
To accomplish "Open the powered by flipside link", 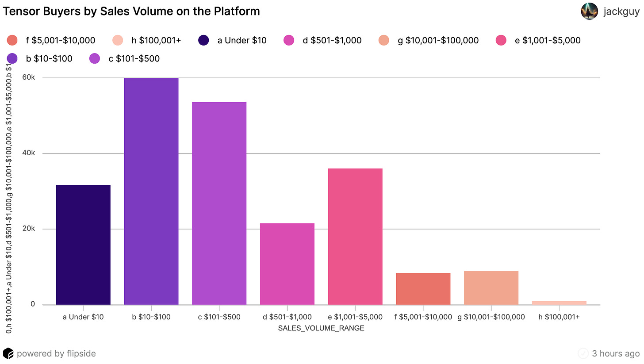I will [x=56, y=353].
